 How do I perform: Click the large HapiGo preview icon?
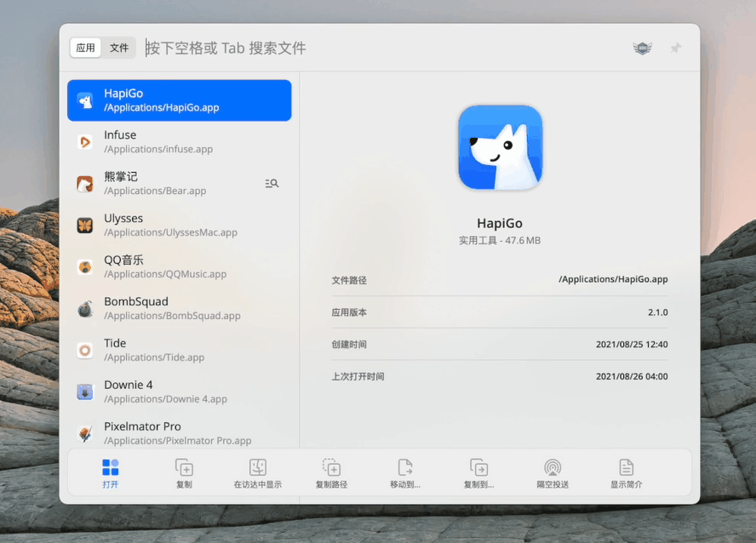point(500,147)
